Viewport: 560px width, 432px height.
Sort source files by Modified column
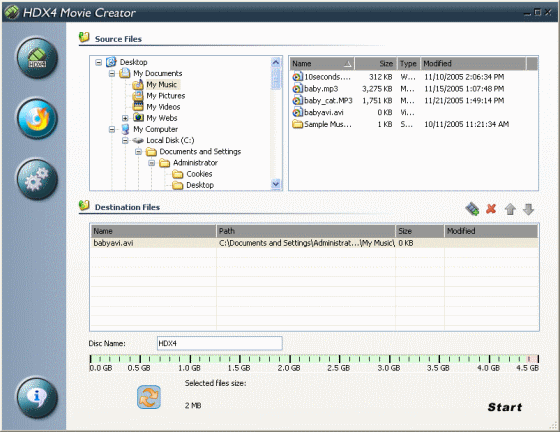click(473, 64)
